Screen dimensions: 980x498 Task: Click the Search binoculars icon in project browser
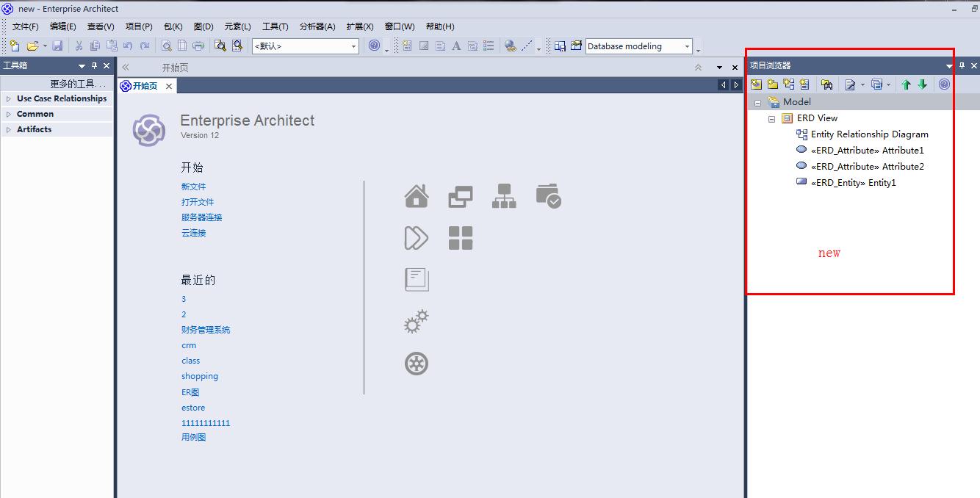coord(826,84)
